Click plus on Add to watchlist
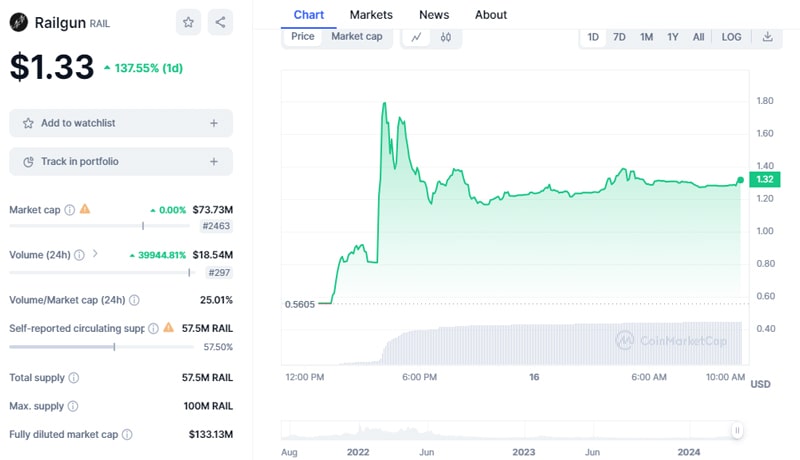Screen dimensions: 800x460 coord(214,123)
